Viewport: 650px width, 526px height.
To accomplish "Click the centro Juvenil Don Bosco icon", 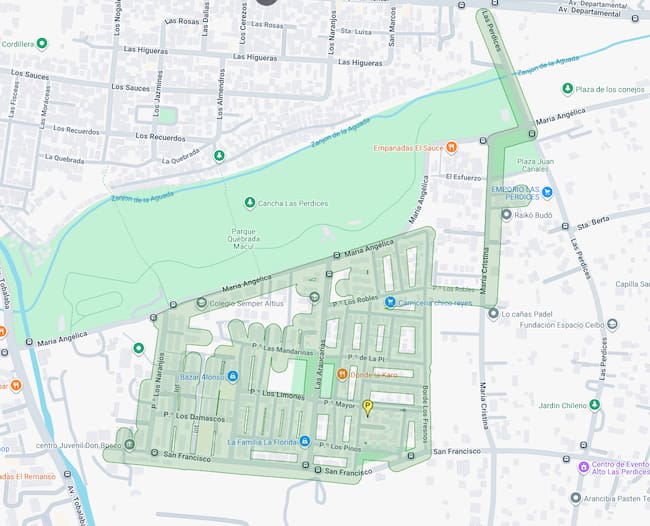I will coord(129,444).
